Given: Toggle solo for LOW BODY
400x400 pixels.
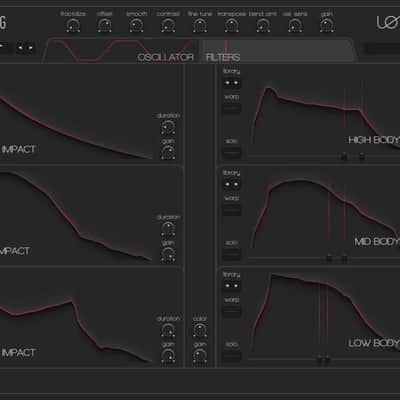Looking at the screenshot, I should pos(232,356).
